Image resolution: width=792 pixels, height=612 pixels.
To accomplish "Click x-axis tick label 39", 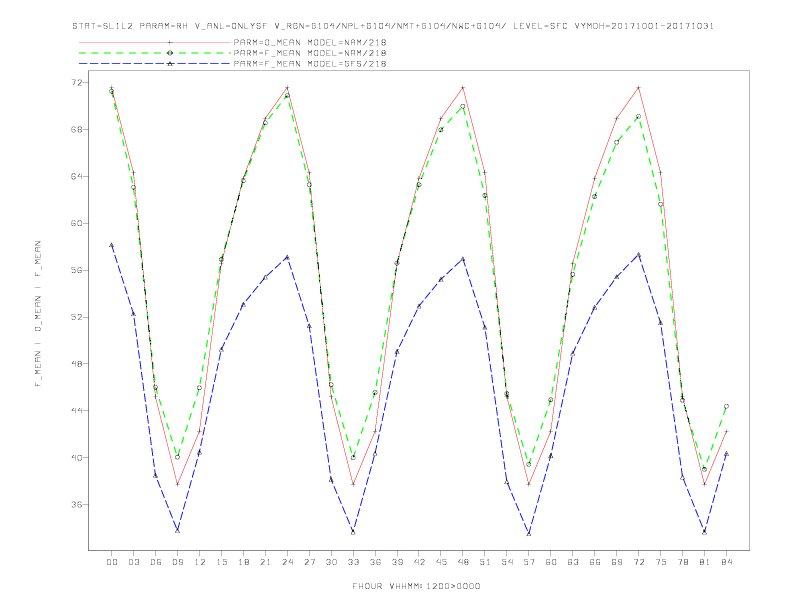I will pyautogui.click(x=397, y=562).
